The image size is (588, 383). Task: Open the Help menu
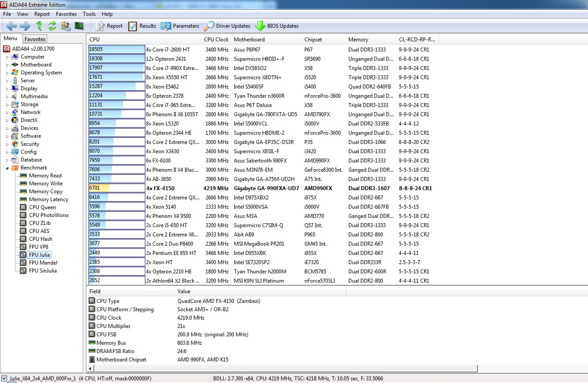[x=107, y=14]
